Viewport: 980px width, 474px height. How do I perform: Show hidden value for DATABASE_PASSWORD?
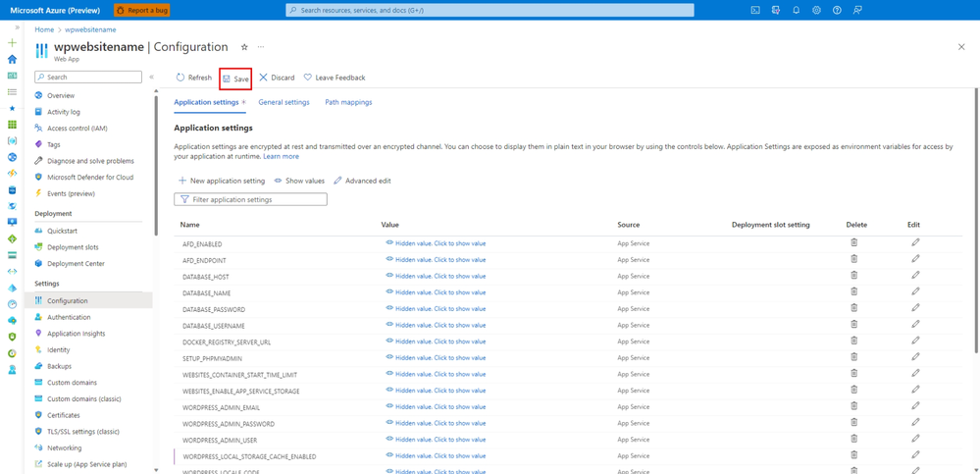(436, 308)
